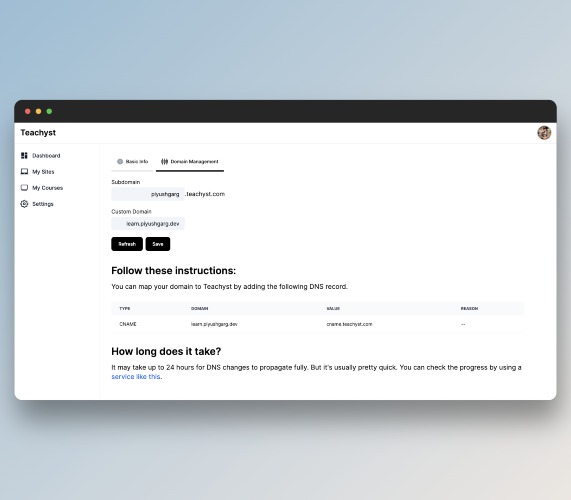Image resolution: width=571 pixels, height=500 pixels.
Task: Click the .teachyst.com suffix text
Action: (x=205, y=194)
